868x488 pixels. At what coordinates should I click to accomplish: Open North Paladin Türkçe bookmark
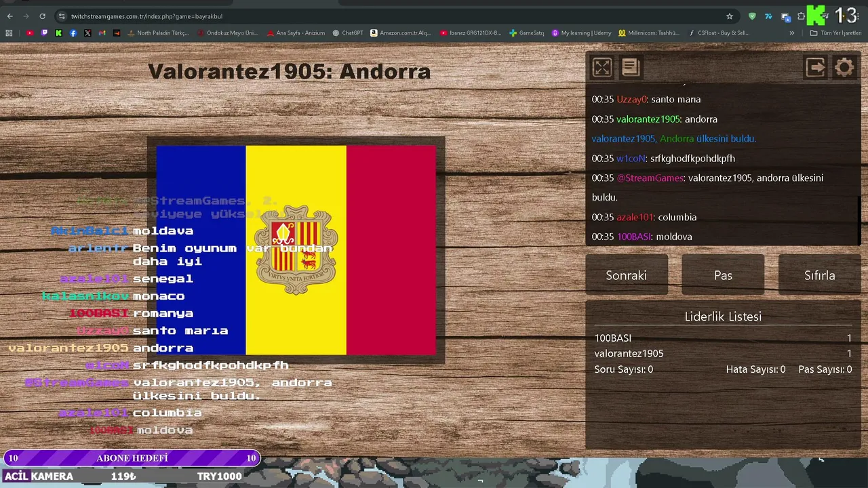(x=158, y=33)
